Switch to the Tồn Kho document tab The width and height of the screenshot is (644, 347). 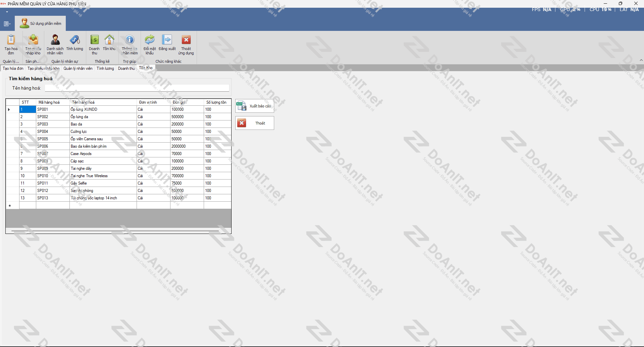click(146, 68)
